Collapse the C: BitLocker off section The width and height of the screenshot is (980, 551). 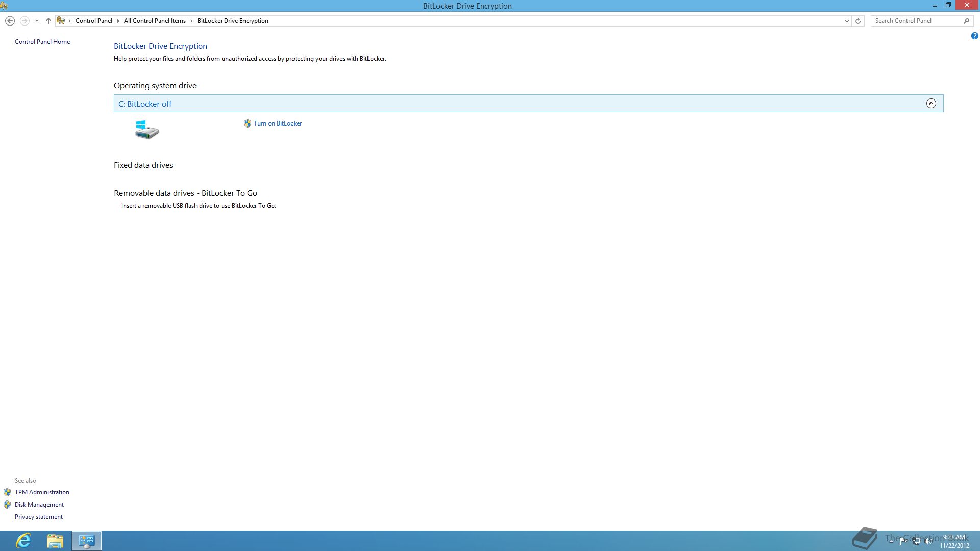click(x=931, y=104)
